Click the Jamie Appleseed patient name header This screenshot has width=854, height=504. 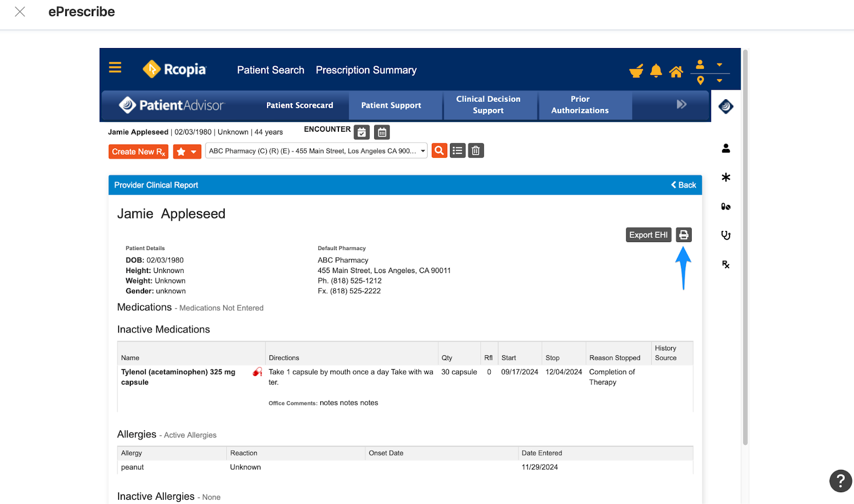[171, 214]
